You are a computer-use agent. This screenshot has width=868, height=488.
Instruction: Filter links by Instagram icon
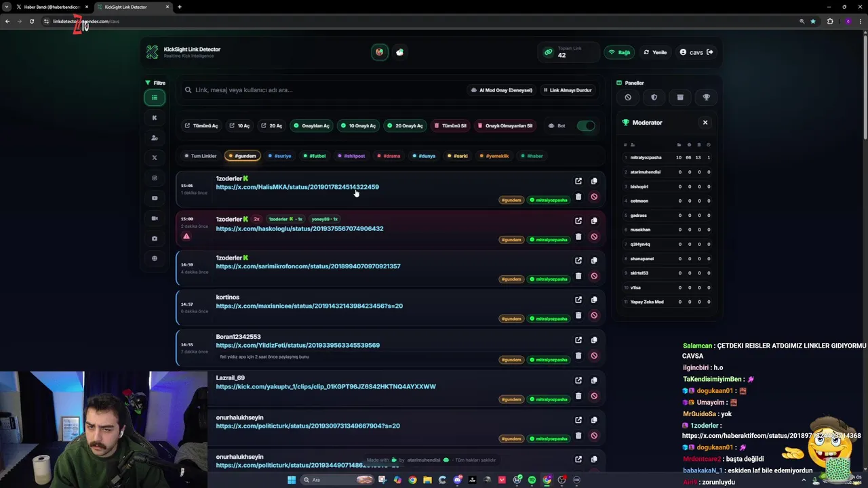pyautogui.click(x=155, y=178)
